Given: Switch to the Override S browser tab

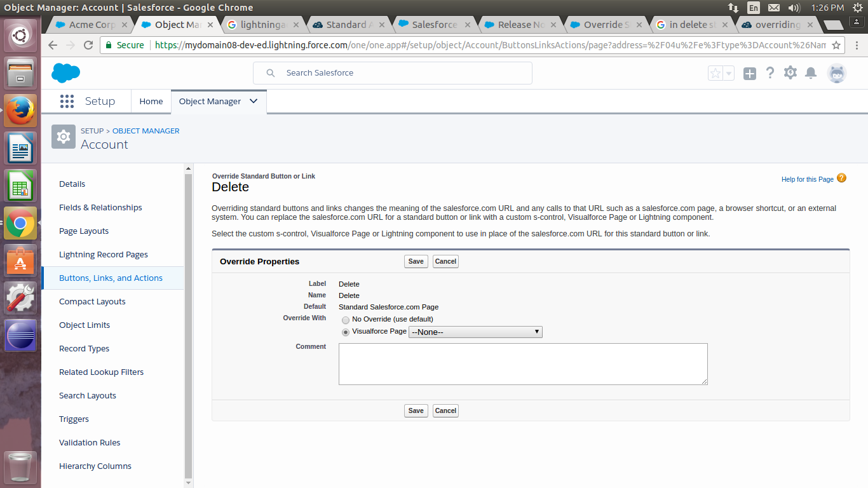Looking at the screenshot, I should point(606,25).
